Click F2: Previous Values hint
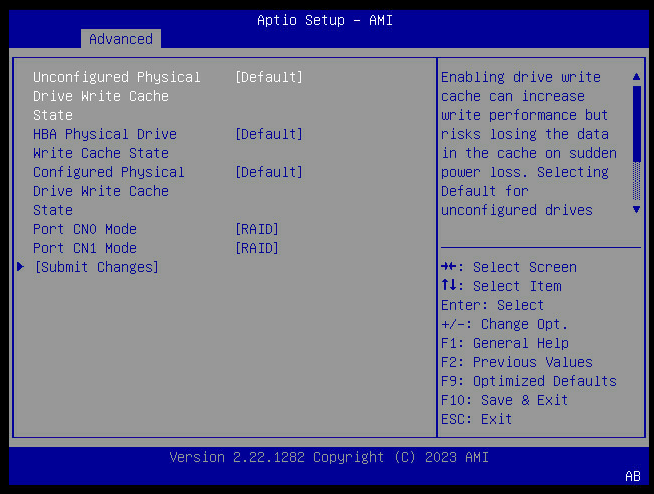 pos(516,362)
